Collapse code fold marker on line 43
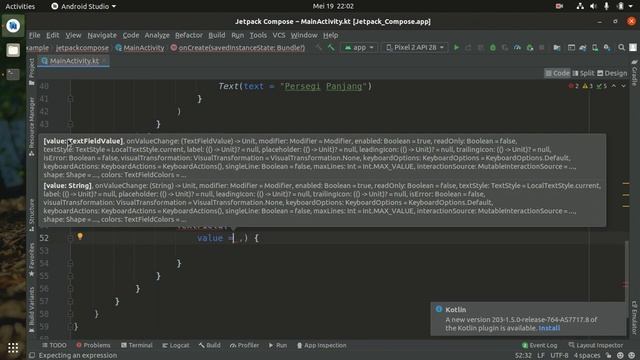 coord(70,124)
